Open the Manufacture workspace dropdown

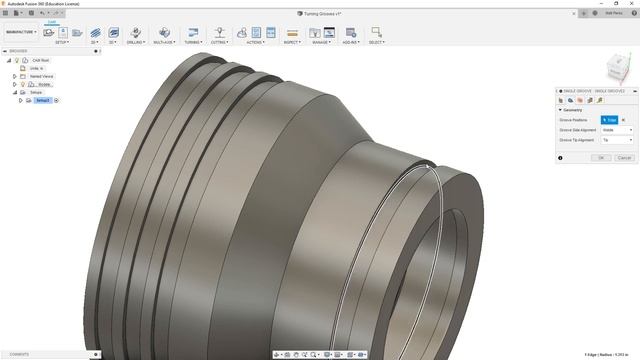click(x=21, y=32)
